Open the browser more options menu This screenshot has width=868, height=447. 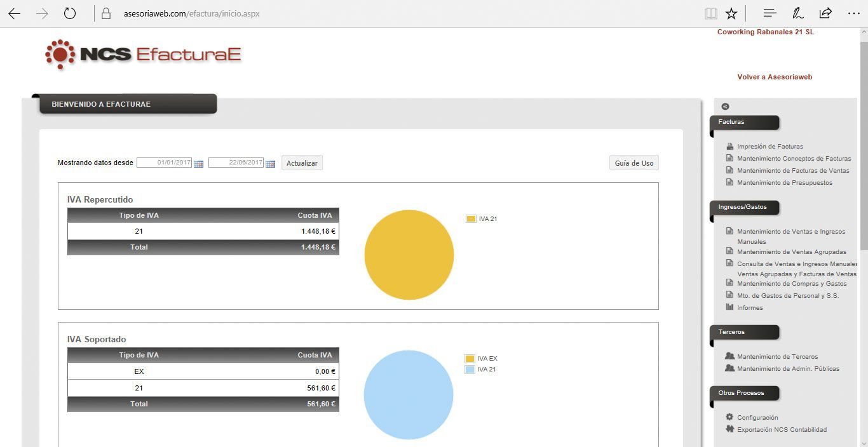click(x=853, y=13)
